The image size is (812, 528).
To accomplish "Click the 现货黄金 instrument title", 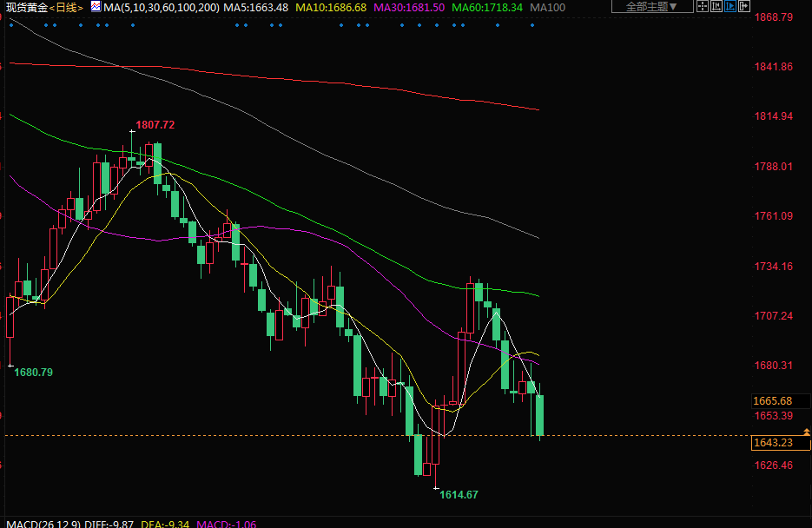I will point(24,7).
